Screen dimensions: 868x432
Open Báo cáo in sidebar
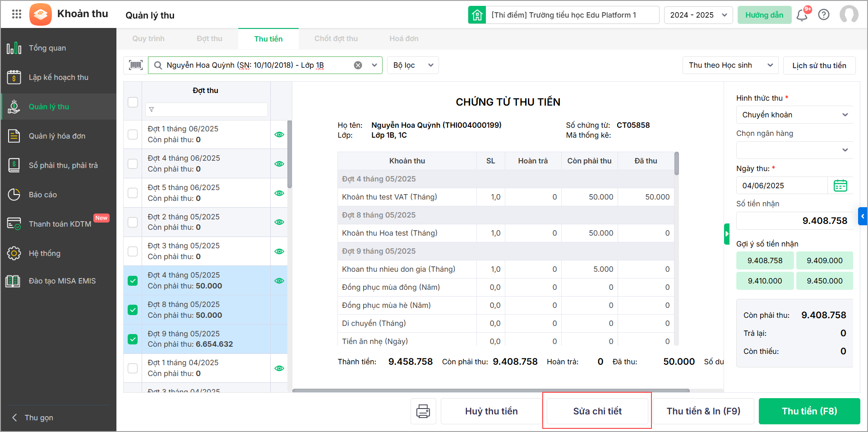coord(59,195)
